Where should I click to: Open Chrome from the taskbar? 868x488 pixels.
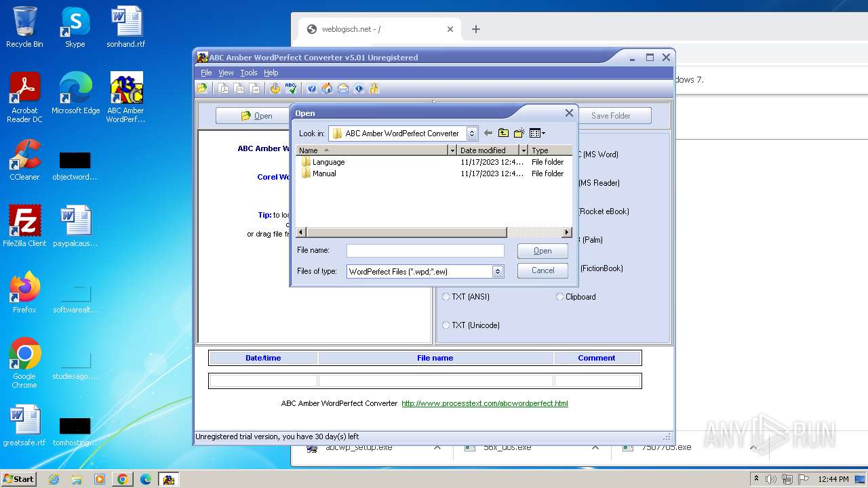(x=123, y=479)
